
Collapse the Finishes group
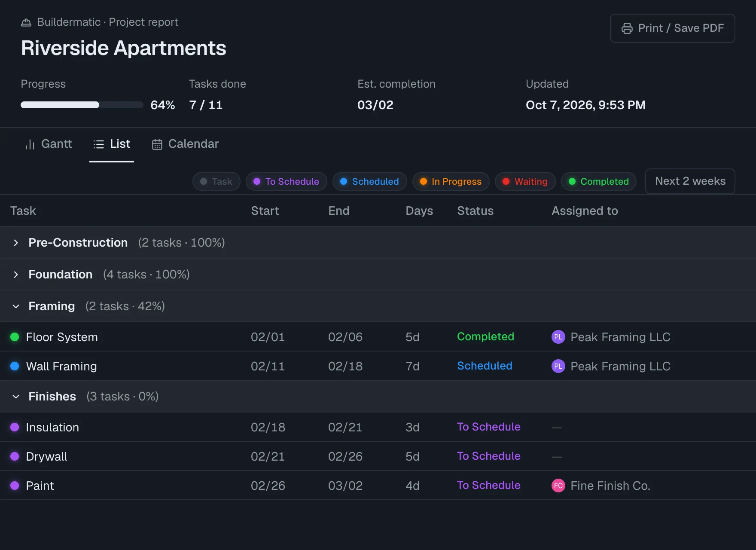[16, 397]
